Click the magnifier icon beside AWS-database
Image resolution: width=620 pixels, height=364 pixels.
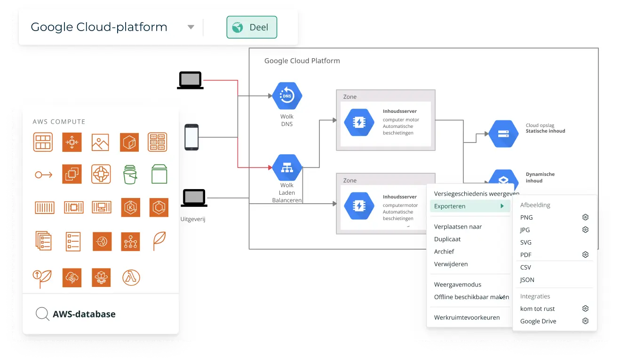(42, 314)
